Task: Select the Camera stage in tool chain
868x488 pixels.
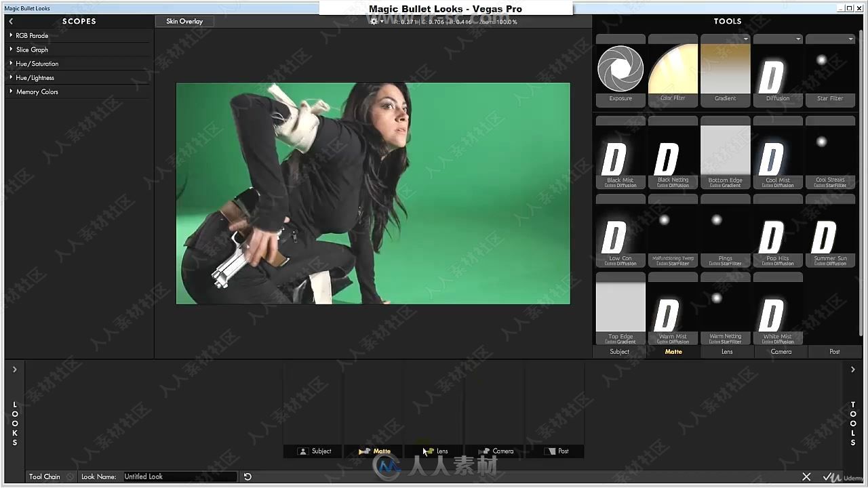Action: tap(494, 451)
